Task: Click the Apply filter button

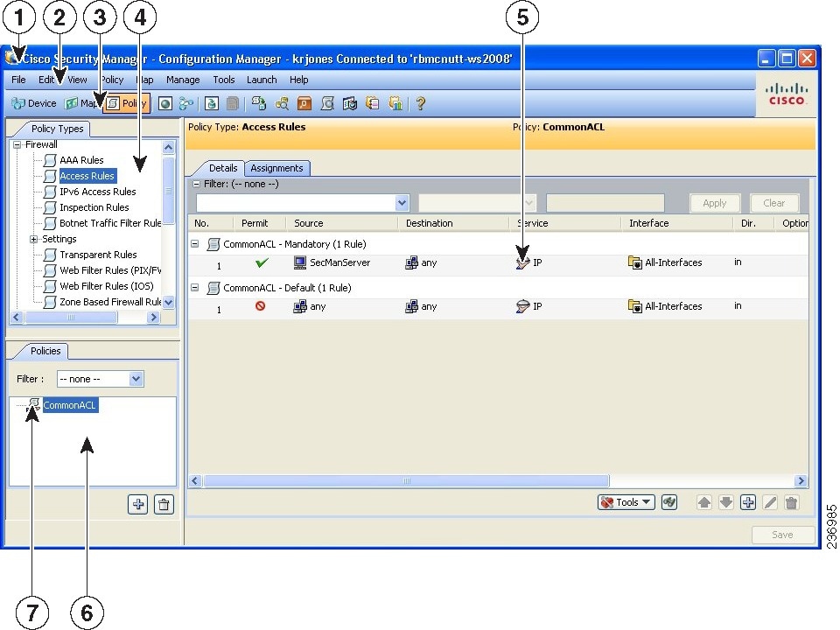Action: [715, 202]
